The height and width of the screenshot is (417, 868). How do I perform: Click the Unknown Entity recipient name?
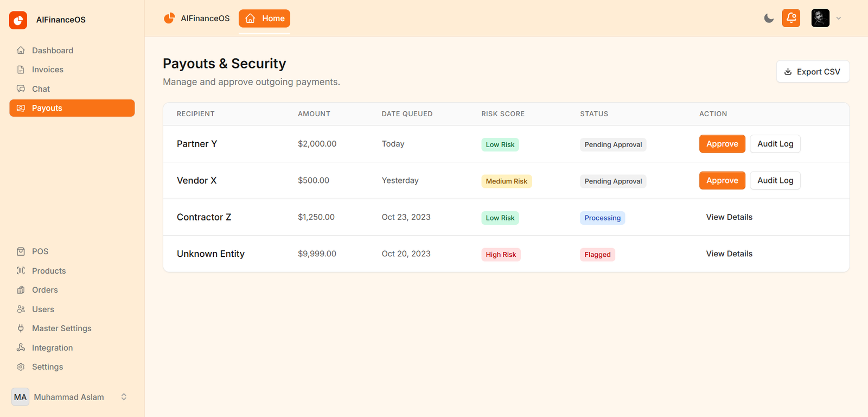[x=210, y=254]
